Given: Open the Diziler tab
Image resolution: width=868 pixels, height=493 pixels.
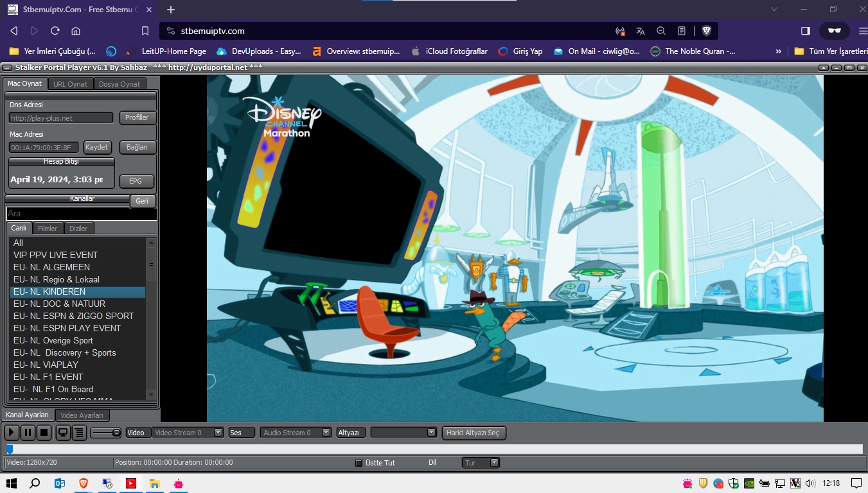Looking at the screenshot, I should click(79, 228).
